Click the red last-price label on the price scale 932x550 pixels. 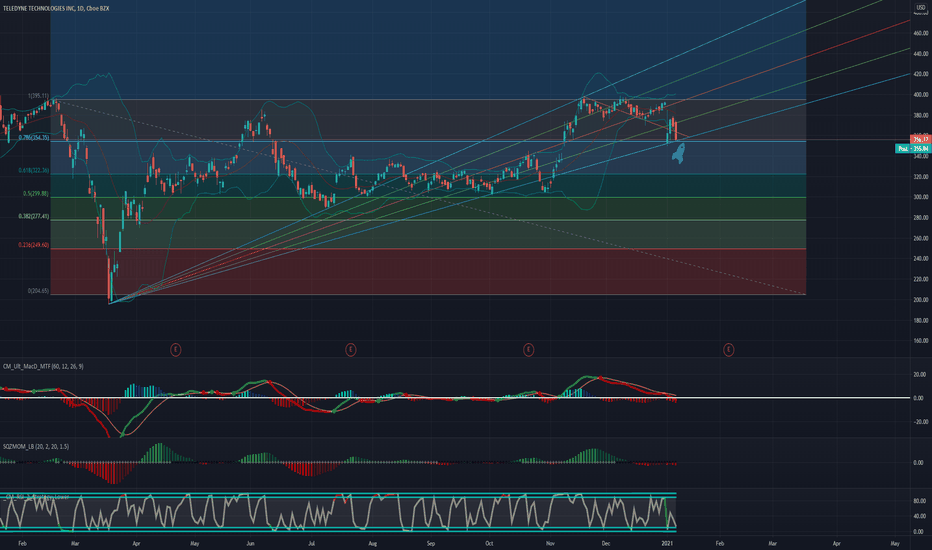point(920,140)
